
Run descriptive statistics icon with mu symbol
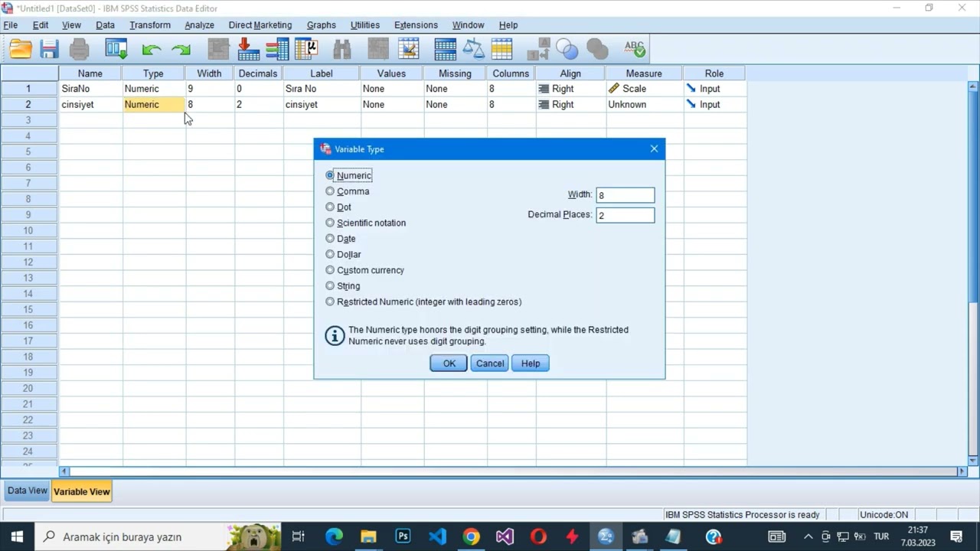pos(306,50)
